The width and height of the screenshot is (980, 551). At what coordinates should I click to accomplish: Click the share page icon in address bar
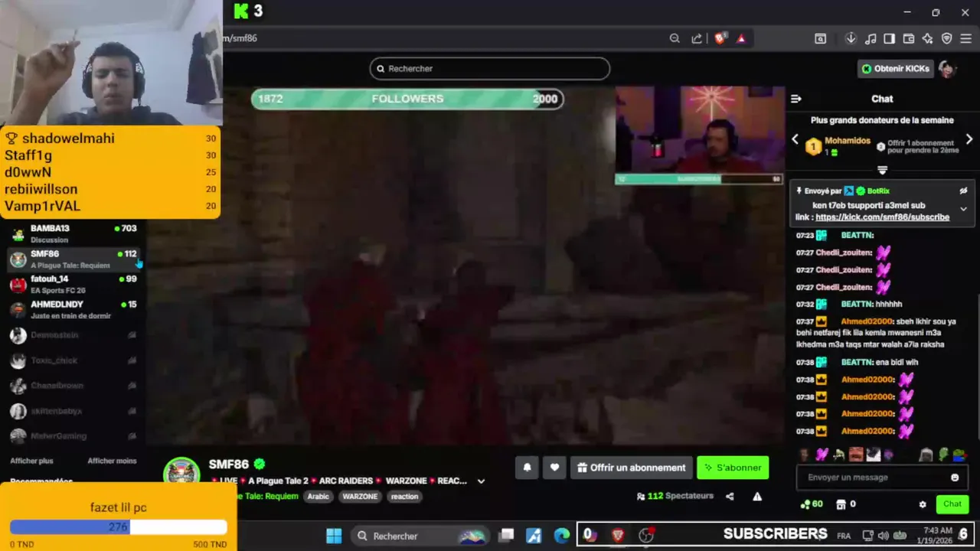(x=697, y=38)
